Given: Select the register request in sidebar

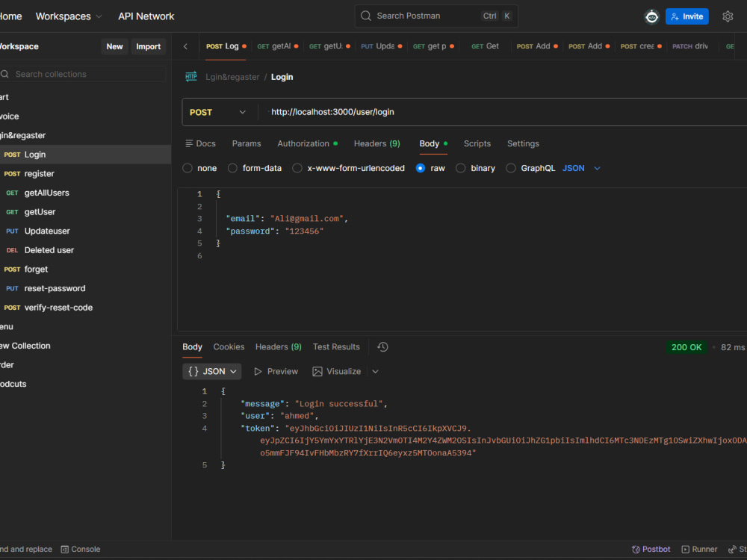Looking at the screenshot, I should click(x=85, y=174).
